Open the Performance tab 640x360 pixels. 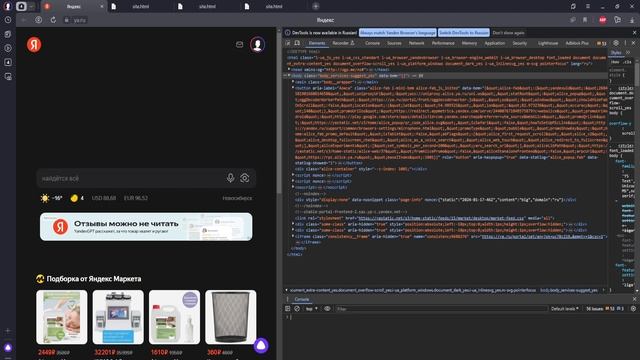click(443, 43)
